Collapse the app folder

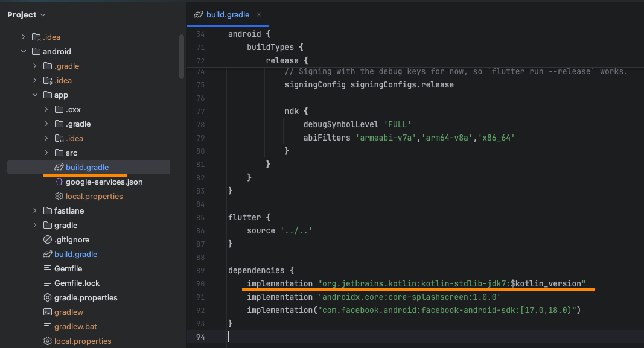(34, 95)
